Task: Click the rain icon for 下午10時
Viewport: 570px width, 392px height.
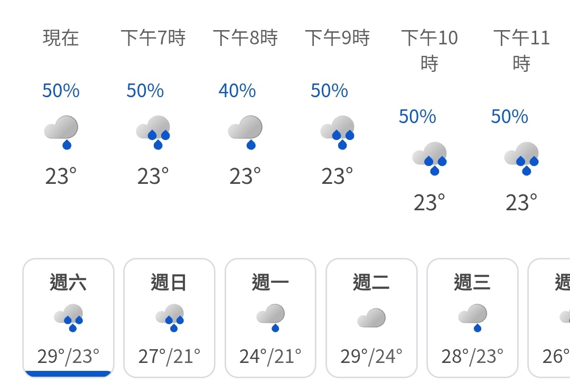Action: [429, 158]
